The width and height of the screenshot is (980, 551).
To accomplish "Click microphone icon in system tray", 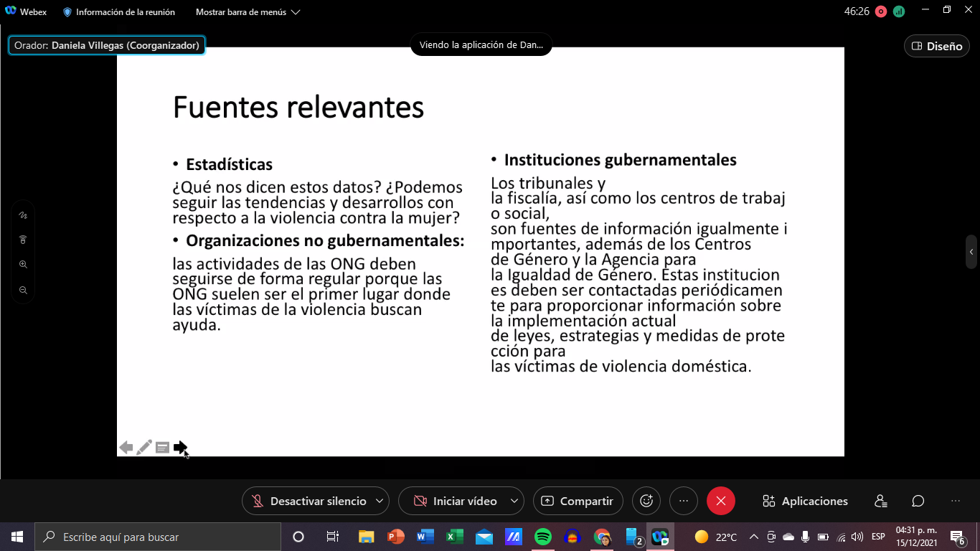I will 806,537.
